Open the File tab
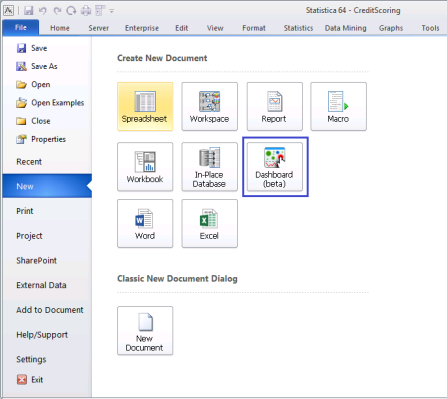 [x=21, y=28]
